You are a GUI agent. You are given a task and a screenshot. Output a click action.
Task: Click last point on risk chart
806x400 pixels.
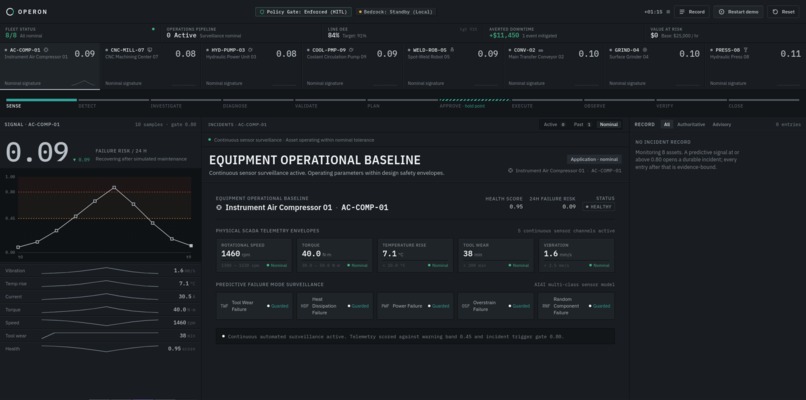191,246
